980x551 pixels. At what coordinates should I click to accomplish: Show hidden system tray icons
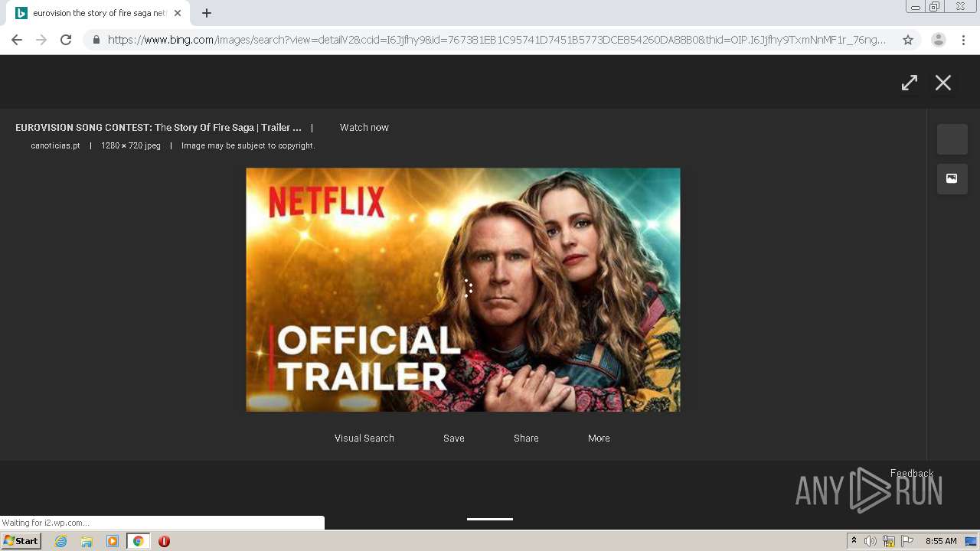click(854, 541)
